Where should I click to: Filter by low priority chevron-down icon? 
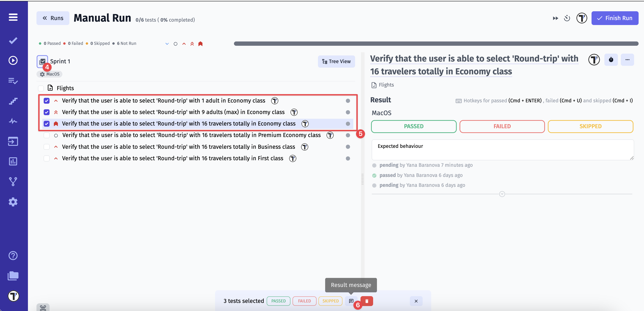pos(167,44)
